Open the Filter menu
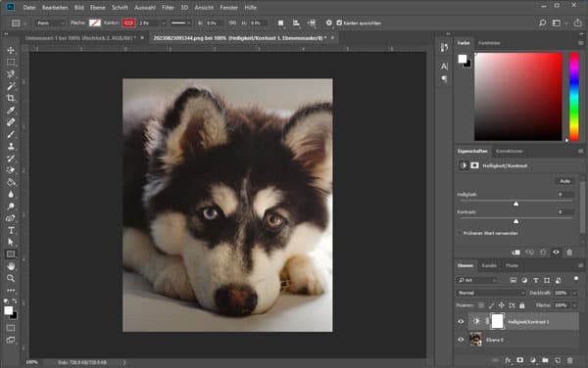 168,7
